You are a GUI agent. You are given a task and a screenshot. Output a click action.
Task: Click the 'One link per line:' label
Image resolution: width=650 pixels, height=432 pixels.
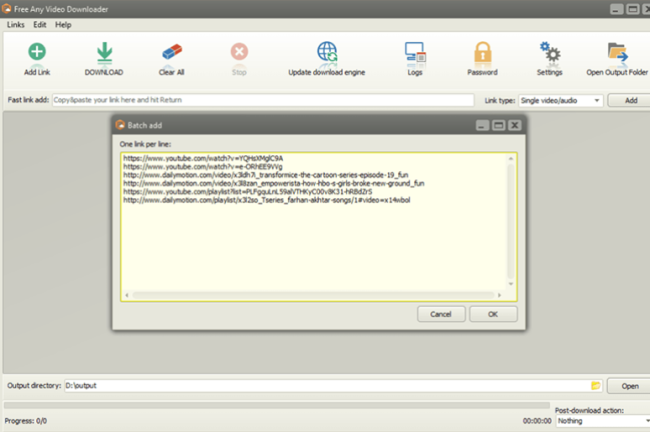(x=145, y=144)
